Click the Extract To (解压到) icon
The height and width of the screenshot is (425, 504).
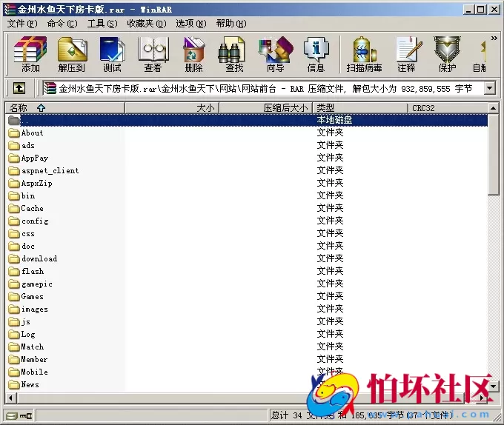(71, 53)
